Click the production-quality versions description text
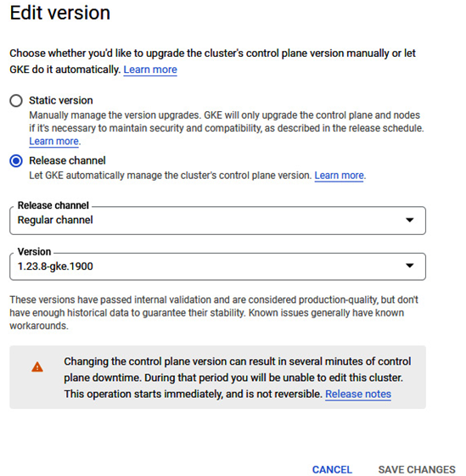Viewport: 466px width, 476px height. tap(214, 313)
